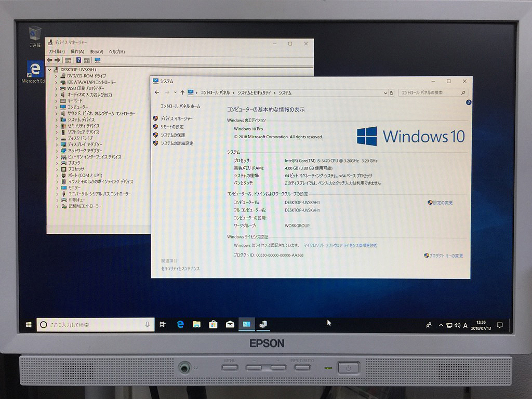Open the Recycle Bin desktop icon
This screenshot has height=399, width=532.
[35, 37]
